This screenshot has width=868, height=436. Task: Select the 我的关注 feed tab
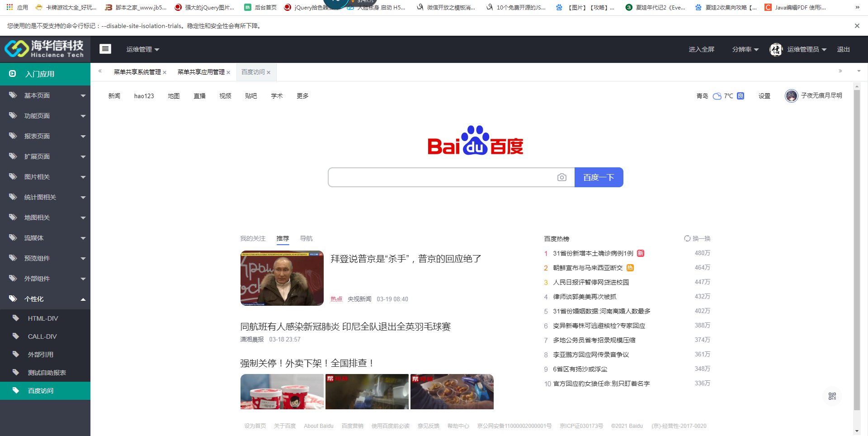point(253,238)
